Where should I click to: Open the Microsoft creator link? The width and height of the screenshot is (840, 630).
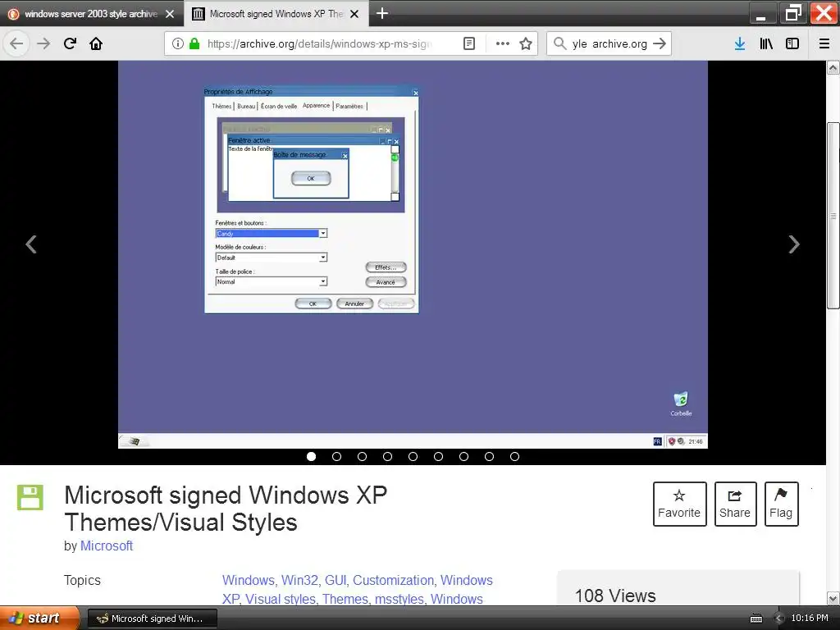pyautogui.click(x=106, y=546)
